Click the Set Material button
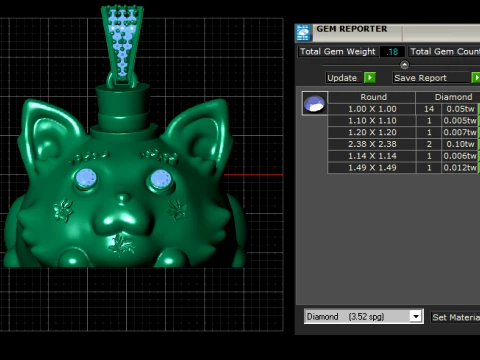 (455, 317)
